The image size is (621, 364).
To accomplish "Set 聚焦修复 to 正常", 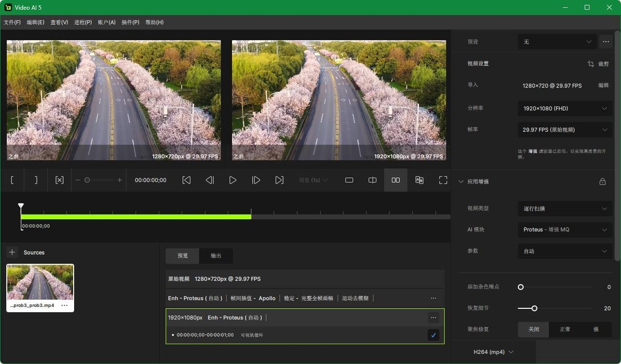I will 564,329.
